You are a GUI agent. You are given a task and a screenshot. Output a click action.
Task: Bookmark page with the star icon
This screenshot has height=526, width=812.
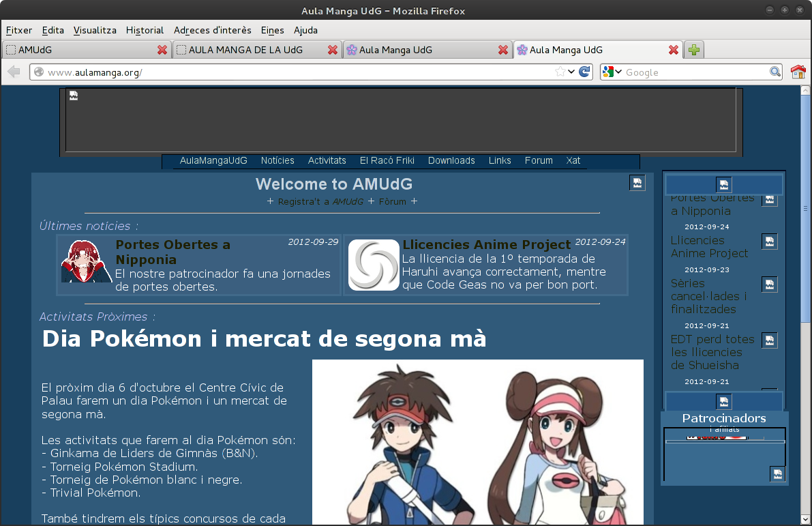(560, 72)
